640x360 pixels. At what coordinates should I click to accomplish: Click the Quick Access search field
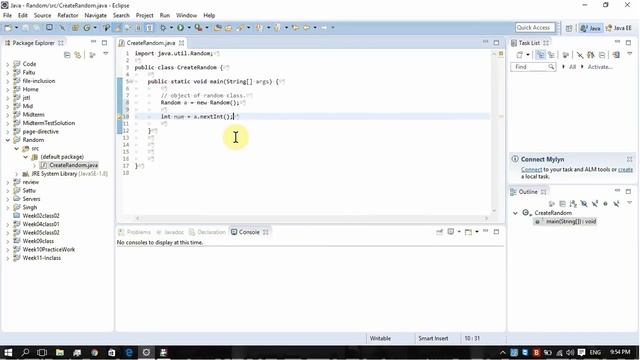click(x=535, y=27)
